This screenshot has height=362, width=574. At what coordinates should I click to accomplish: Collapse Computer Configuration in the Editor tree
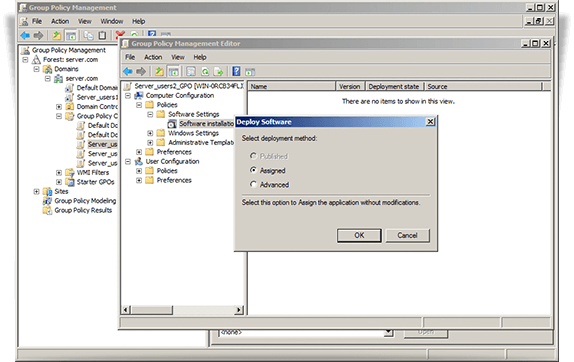(x=128, y=96)
